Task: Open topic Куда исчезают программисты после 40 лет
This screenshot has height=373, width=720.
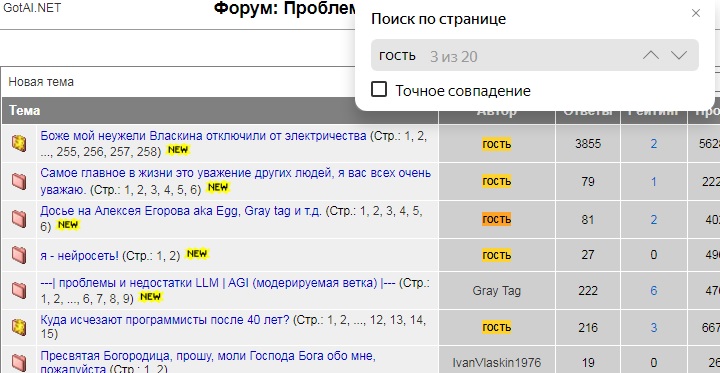Action: (x=165, y=320)
